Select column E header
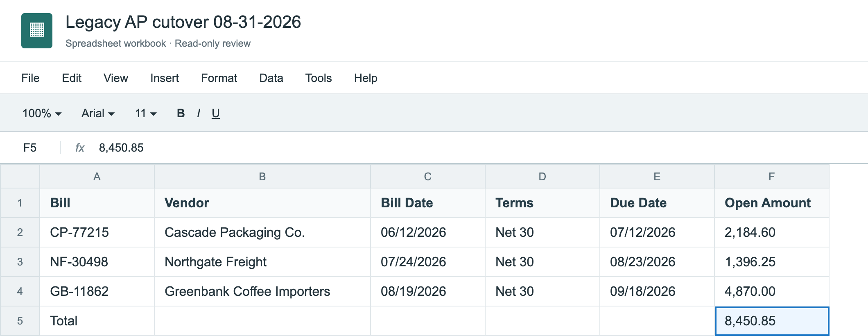 click(x=657, y=177)
